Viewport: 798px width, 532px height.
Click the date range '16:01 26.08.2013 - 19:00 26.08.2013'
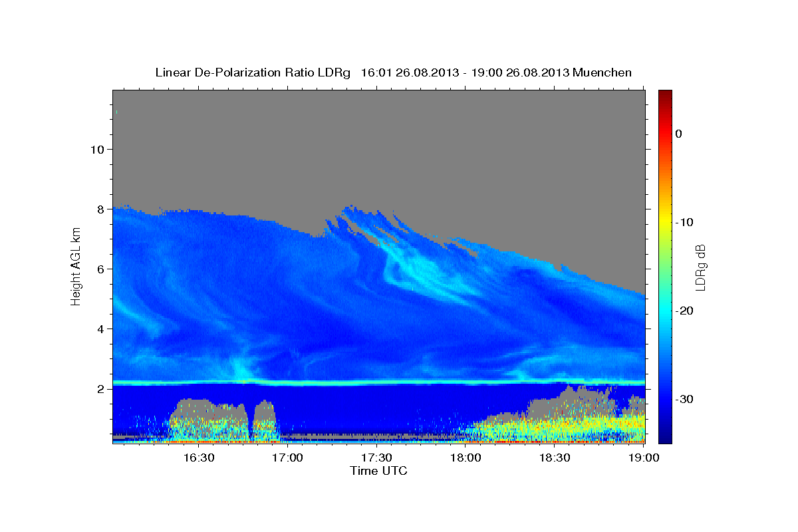(x=465, y=72)
